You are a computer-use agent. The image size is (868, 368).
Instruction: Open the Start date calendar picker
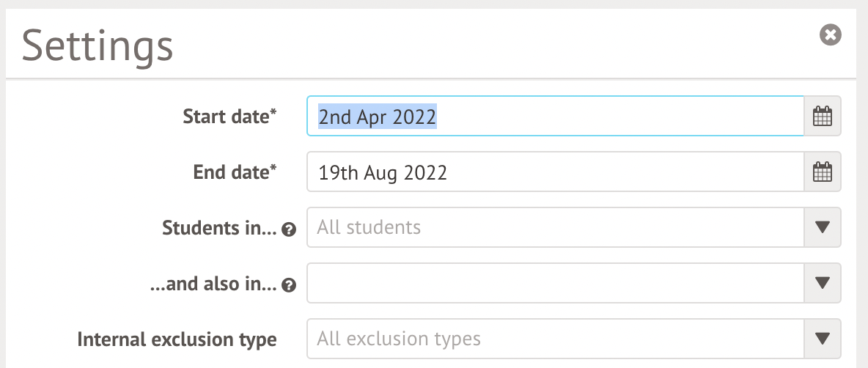[823, 117]
